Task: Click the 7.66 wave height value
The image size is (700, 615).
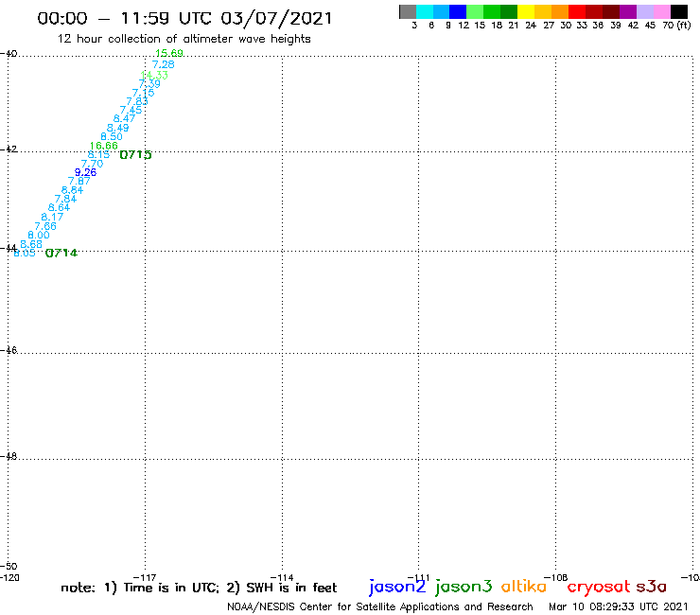Action: point(45,226)
